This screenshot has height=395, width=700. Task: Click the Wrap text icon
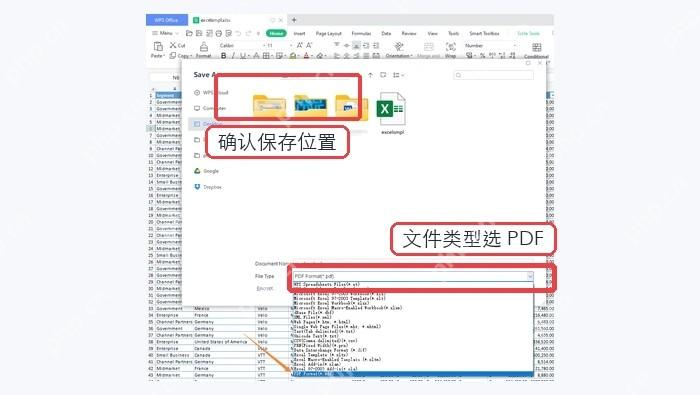click(450, 46)
